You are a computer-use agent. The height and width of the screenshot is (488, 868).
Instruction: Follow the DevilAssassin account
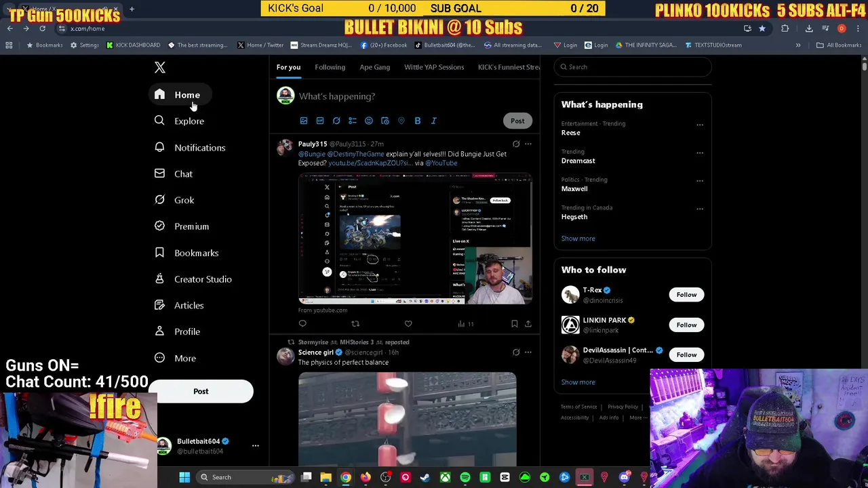(x=686, y=354)
